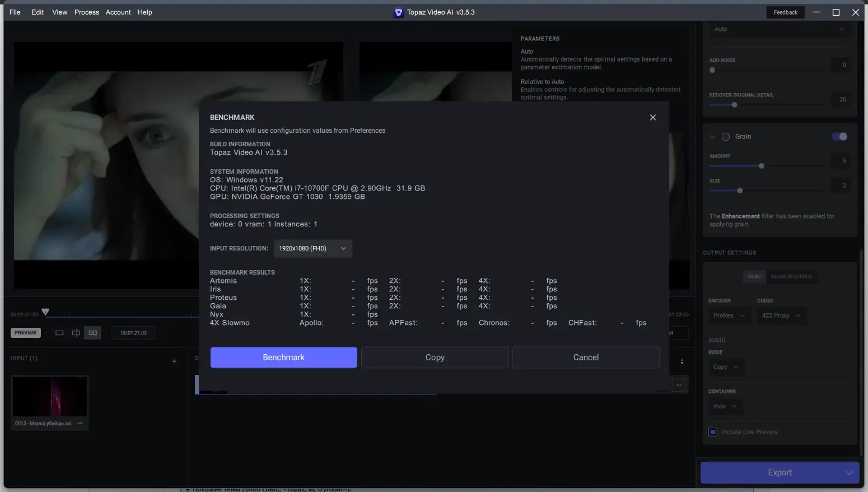Open the Process menu
Screen dimensions: 868x492
coord(87,12)
